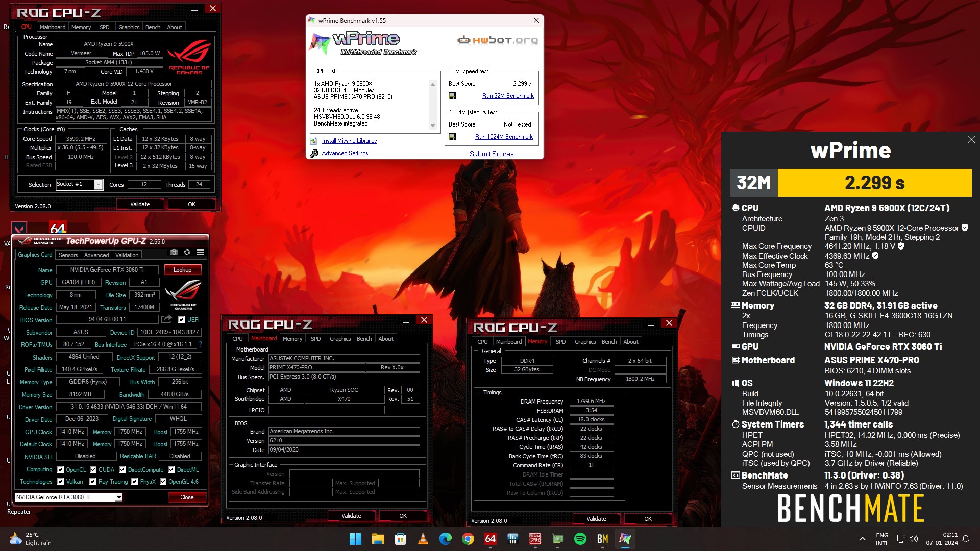Toggle the Ray Tracing checkbox in GPU-Z
The width and height of the screenshot is (980, 551).
tap(93, 482)
